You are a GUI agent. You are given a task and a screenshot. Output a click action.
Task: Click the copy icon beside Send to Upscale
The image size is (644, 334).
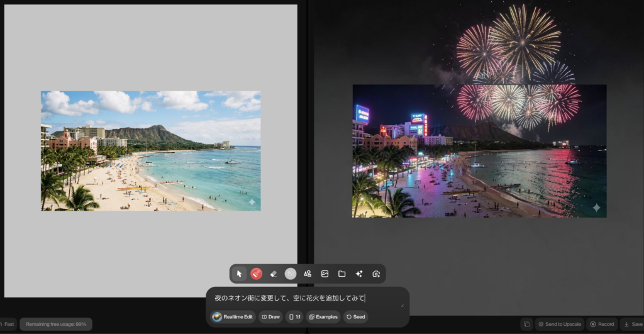point(526,324)
